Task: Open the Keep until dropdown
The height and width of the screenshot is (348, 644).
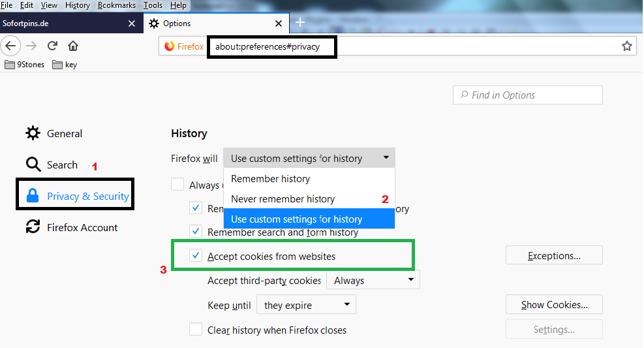Action: click(x=306, y=305)
